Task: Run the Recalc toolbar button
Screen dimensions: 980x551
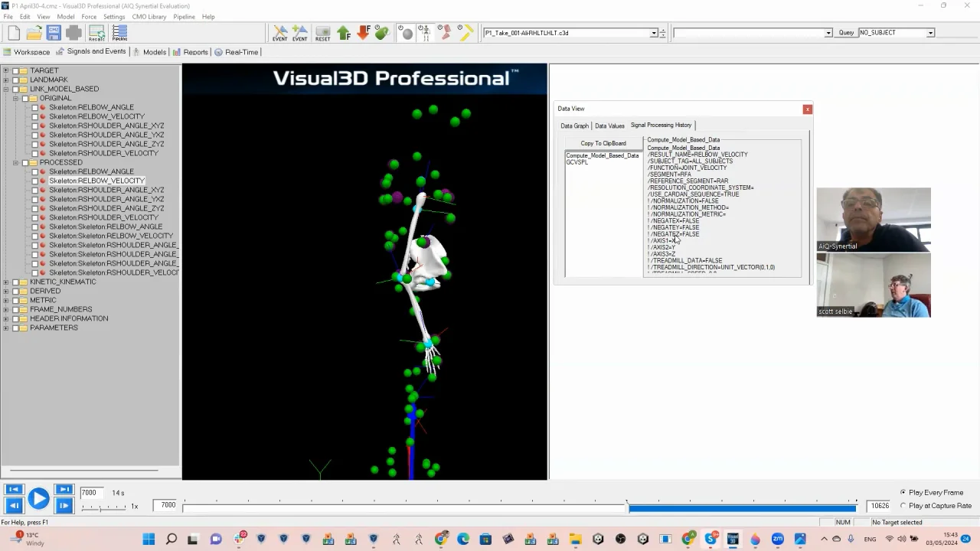Action: (96, 33)
